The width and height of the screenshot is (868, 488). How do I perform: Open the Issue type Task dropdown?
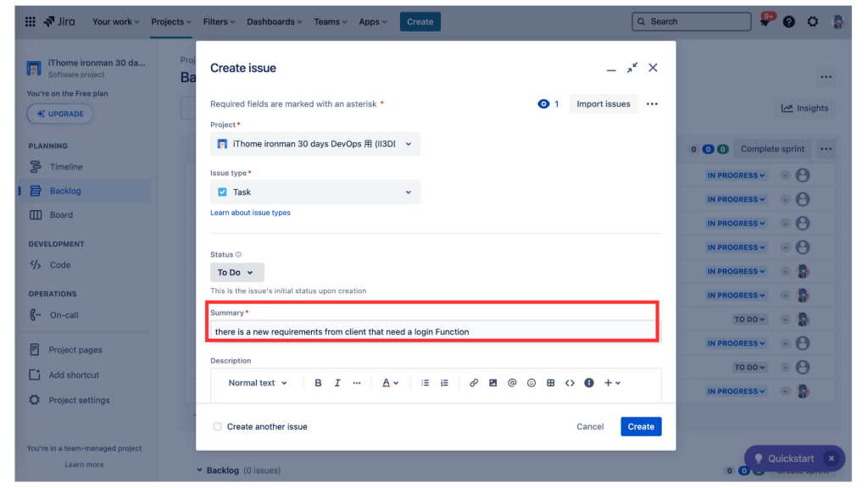pyautogui.click(x=315, y=192)
